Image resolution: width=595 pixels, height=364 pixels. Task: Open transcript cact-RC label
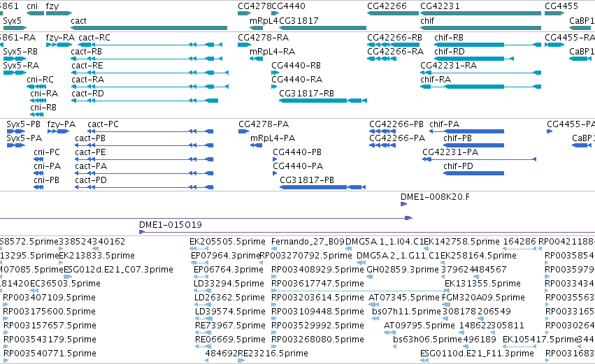pyautogui.click(x=94, y=38)
